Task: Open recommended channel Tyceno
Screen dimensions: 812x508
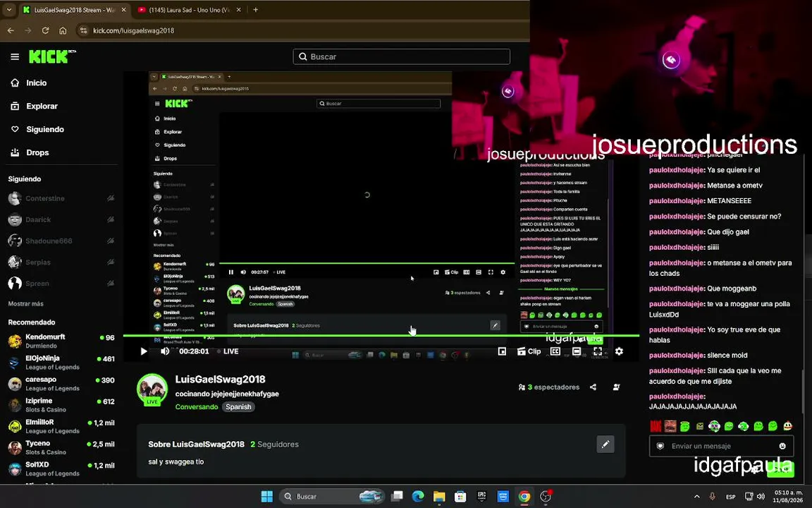Action: tap(61, 447)
